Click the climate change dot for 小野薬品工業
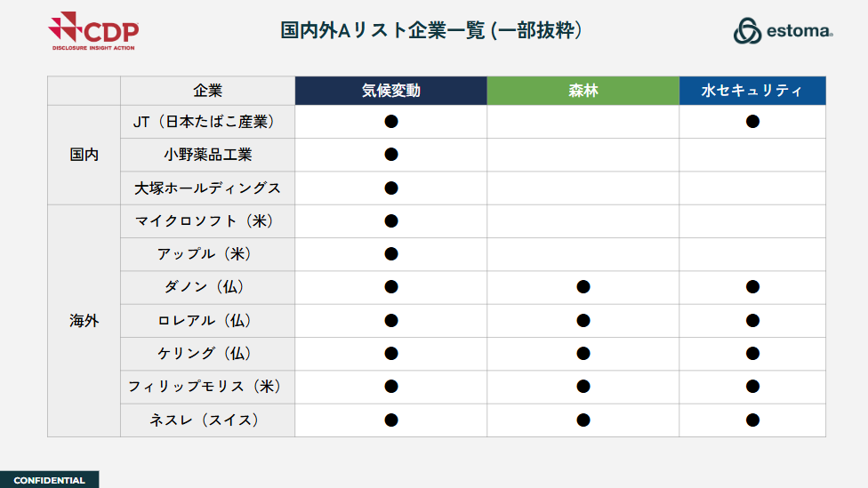The image size is (868, 488). click(x=390, y=155)
